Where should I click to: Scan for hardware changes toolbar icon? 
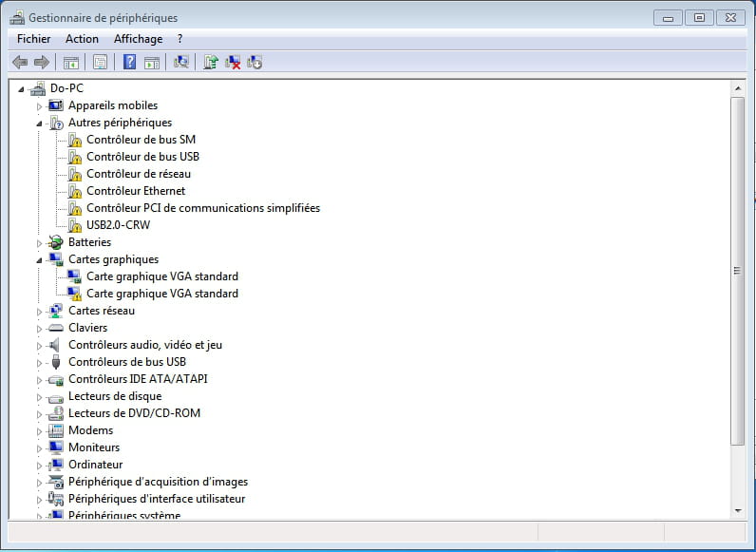(x=181, y=63)
